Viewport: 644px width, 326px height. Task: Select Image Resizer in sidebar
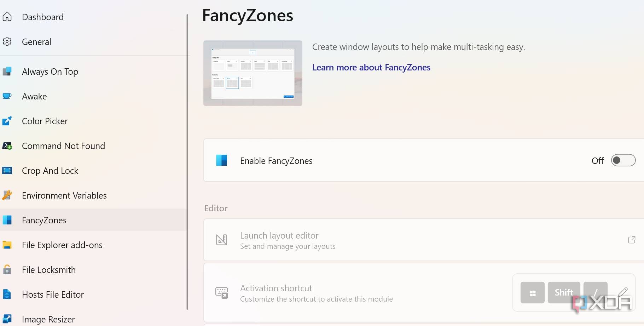point(94,318)
